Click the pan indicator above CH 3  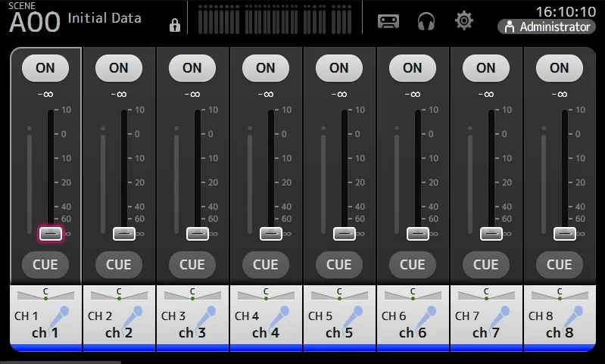[192, 294]
